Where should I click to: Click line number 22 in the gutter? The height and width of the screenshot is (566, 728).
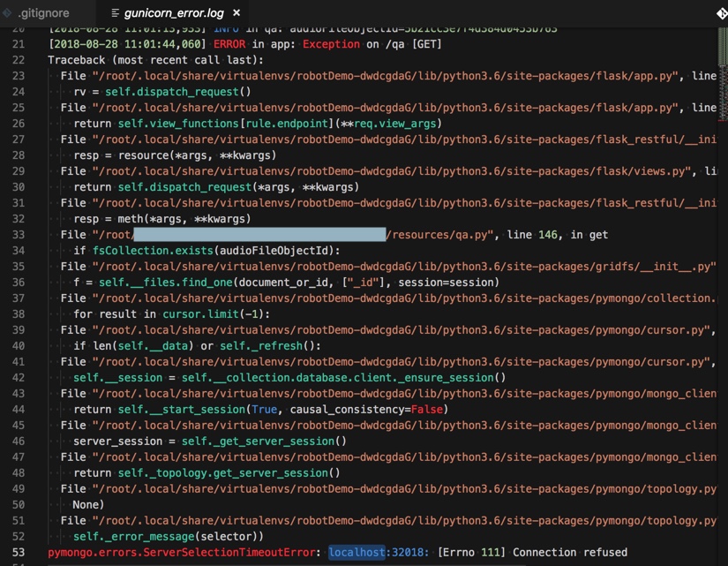click(19, 60)
